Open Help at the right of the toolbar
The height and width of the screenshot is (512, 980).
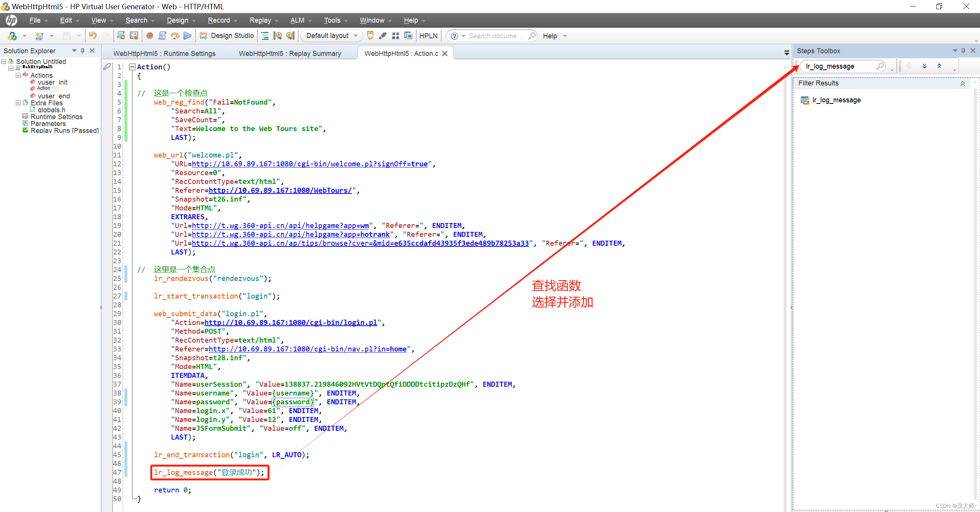[551, 36]
